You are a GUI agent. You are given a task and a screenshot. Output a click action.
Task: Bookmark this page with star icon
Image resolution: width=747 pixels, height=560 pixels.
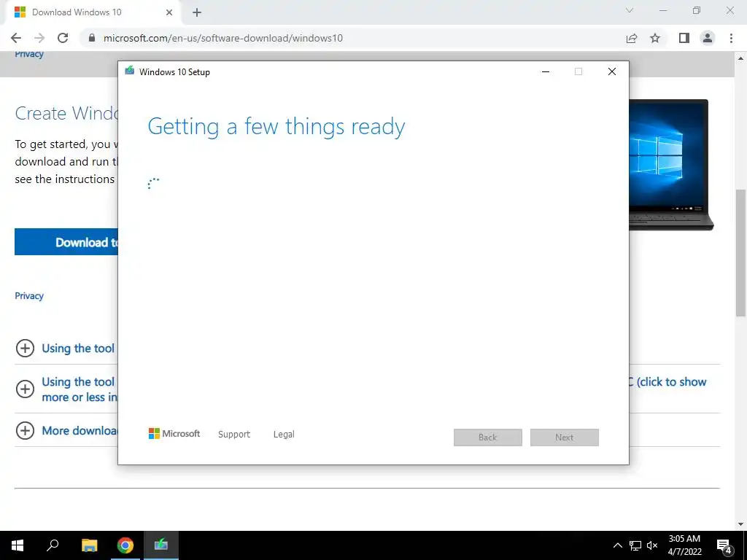tap(655, 38)
